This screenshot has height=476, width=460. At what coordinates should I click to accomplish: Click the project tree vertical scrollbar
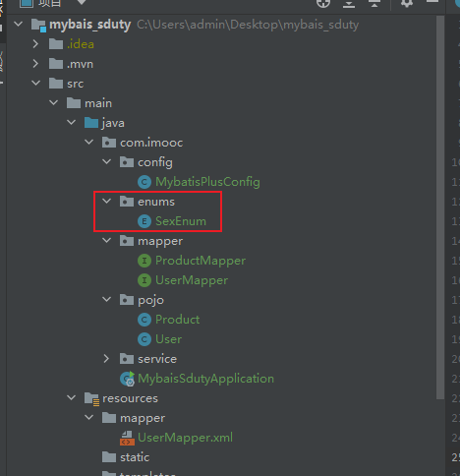tap(440, 208)
